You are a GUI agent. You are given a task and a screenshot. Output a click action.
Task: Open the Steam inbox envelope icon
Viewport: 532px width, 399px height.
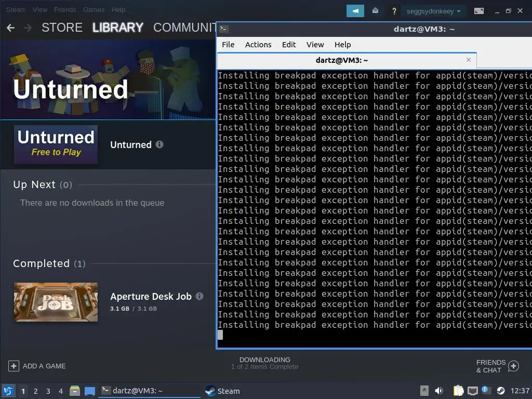pyautogui.click(x=375, y=11)
